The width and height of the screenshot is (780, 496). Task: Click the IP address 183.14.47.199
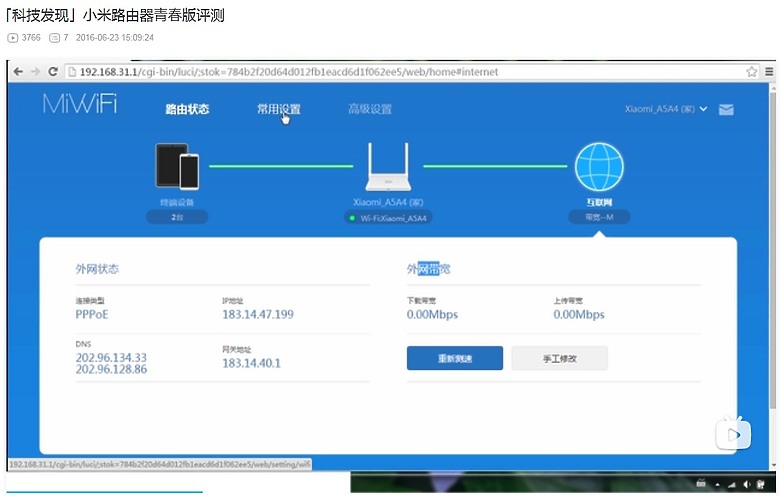tap(258, 314)
